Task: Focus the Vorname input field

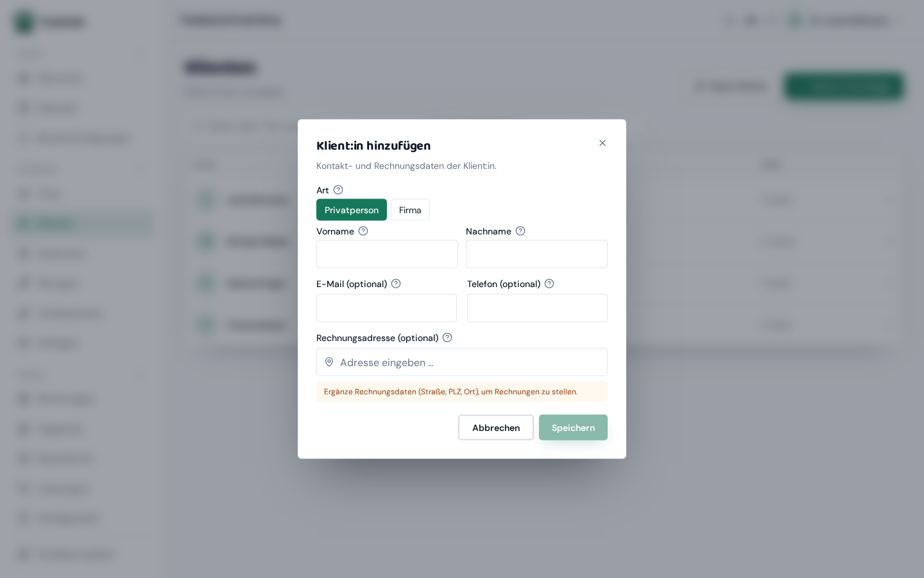Action: point(387,254)
